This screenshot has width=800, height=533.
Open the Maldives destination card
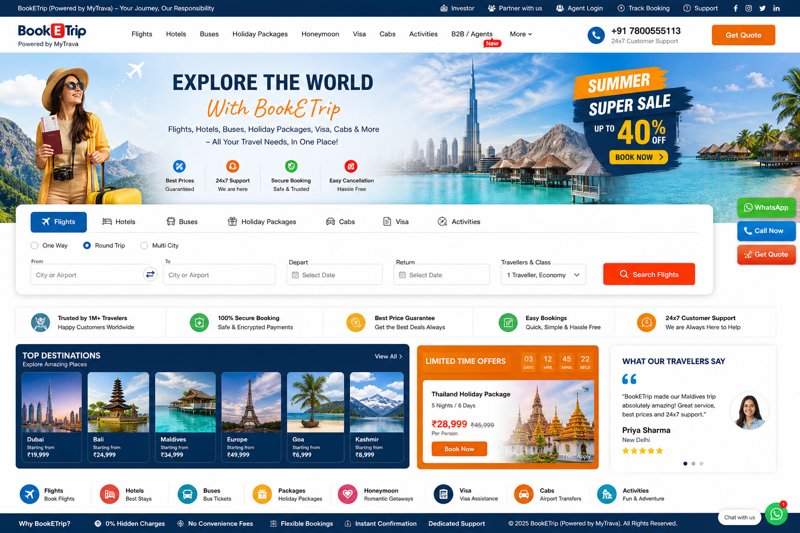point(185,417)
